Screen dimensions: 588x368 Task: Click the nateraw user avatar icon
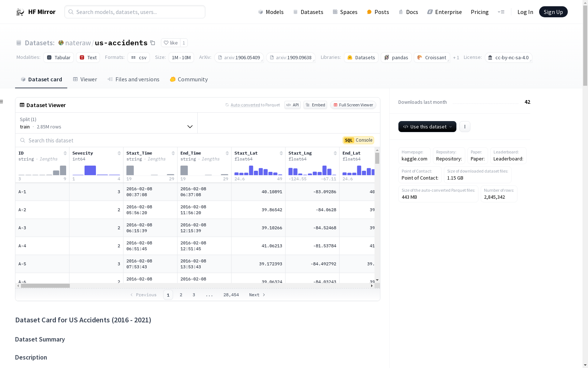(x=61, y=43)
